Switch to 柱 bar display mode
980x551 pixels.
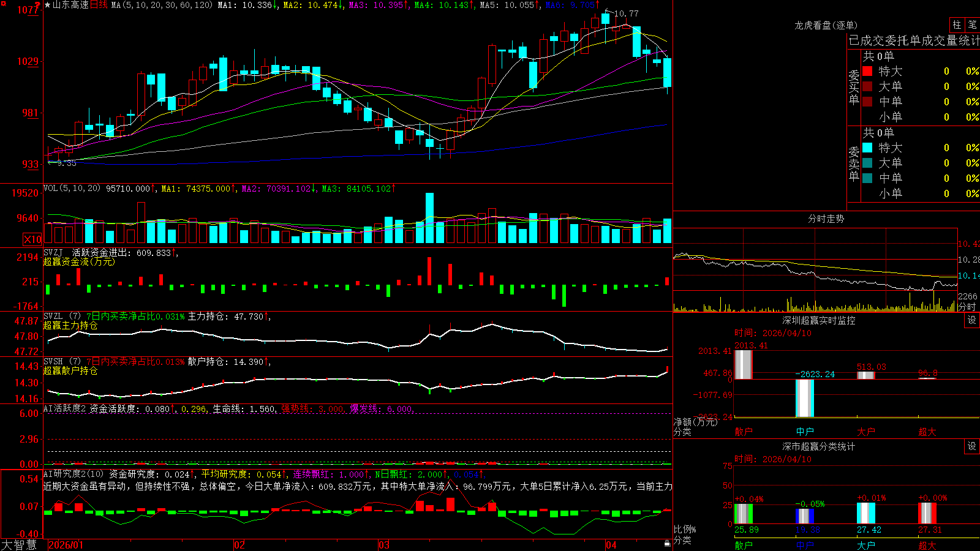(957, 24)
